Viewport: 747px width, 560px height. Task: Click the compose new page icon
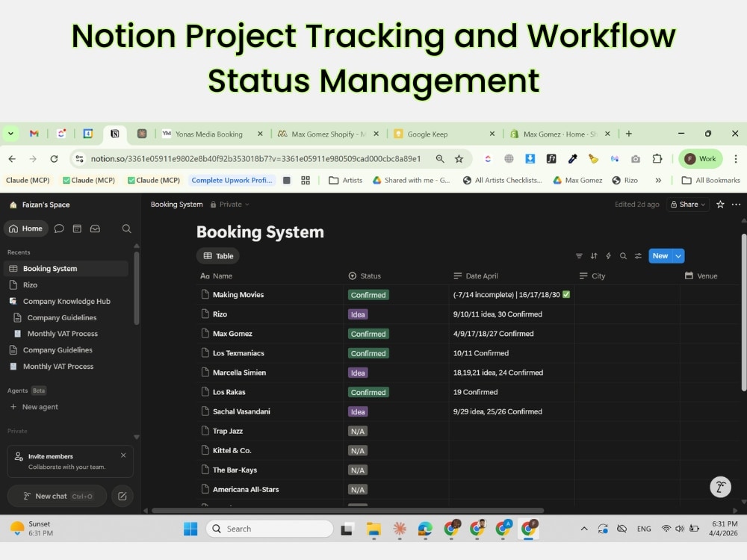[x=123, y=497]
